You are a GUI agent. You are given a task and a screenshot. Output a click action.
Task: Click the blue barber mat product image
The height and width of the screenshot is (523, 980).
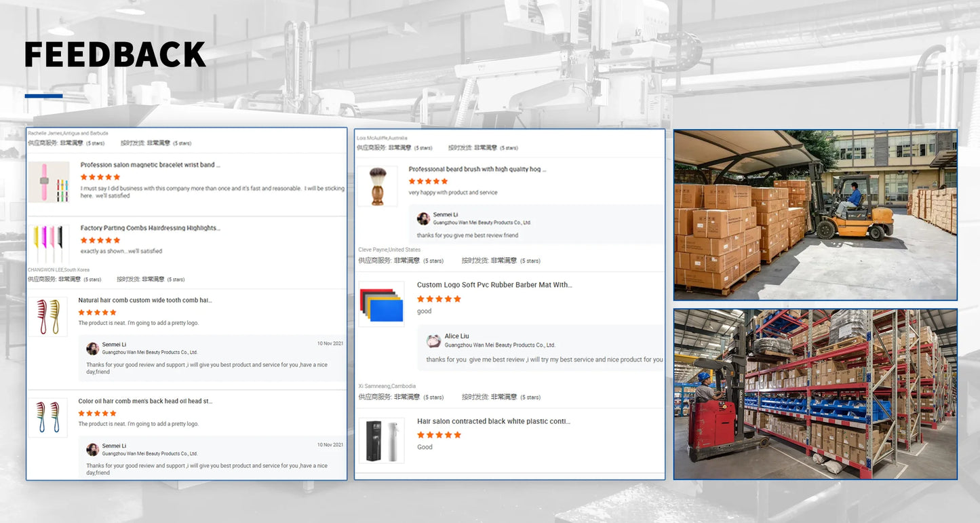[x=381, y=304]
